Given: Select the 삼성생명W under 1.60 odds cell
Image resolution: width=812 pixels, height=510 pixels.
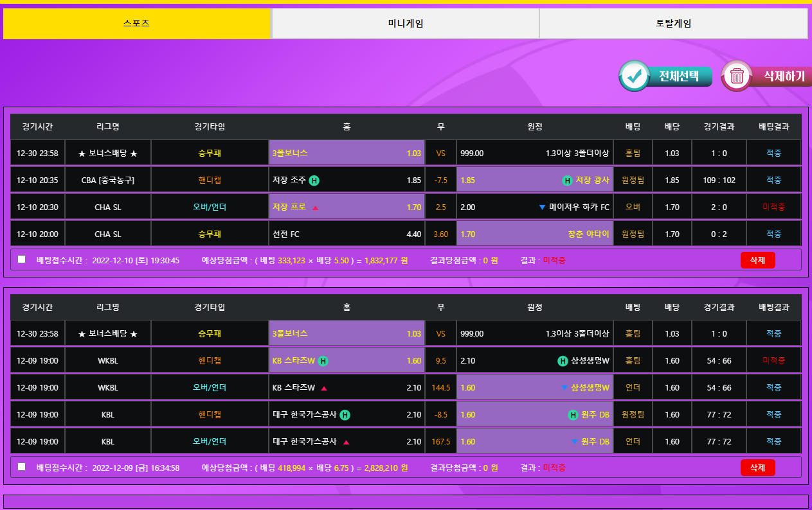Looking at the screenshot, I should tap(534, 388).
